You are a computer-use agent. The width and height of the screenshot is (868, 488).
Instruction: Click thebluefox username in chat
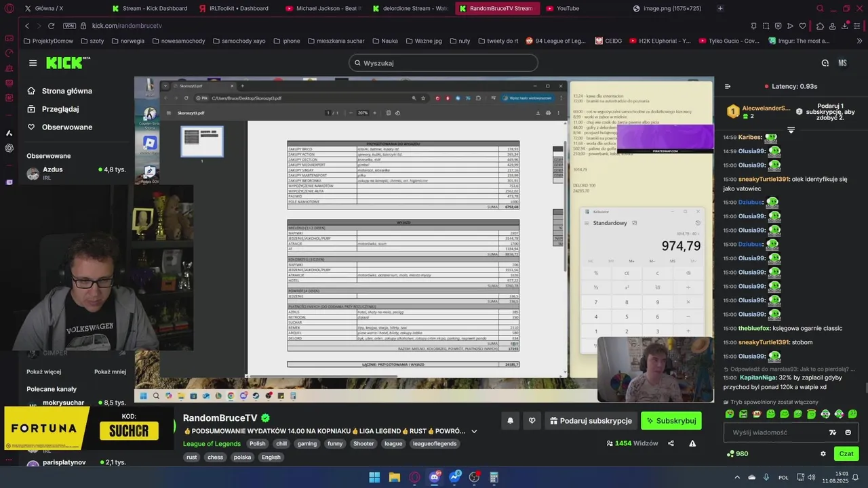754,328
